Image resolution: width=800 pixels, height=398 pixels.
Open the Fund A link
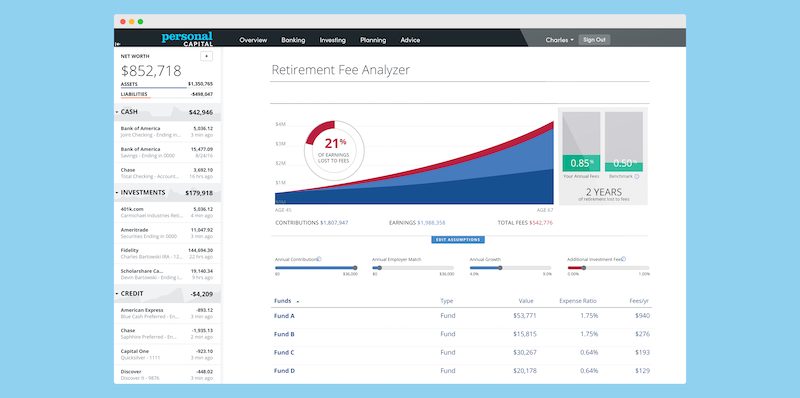click(284, 316)
